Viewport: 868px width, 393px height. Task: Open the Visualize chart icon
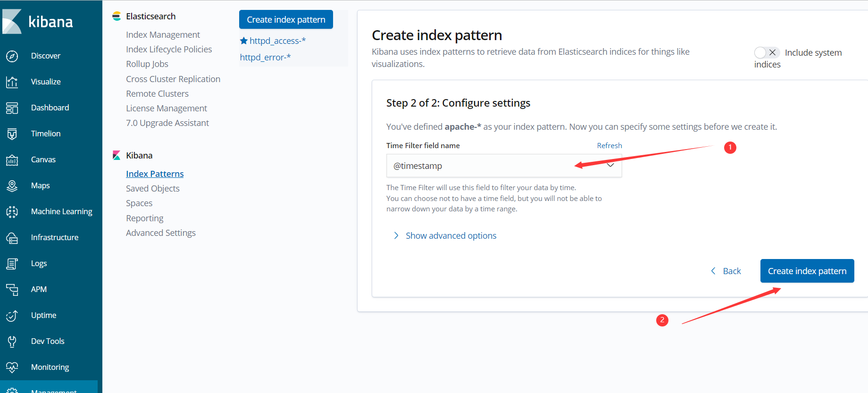(12, 82)
